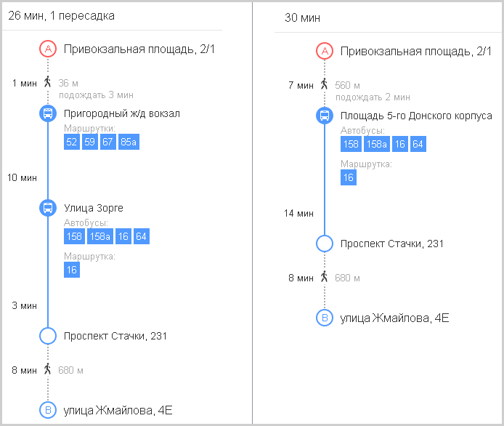Open the 30 мин route option
504x426 pixels.
(302, 18)
